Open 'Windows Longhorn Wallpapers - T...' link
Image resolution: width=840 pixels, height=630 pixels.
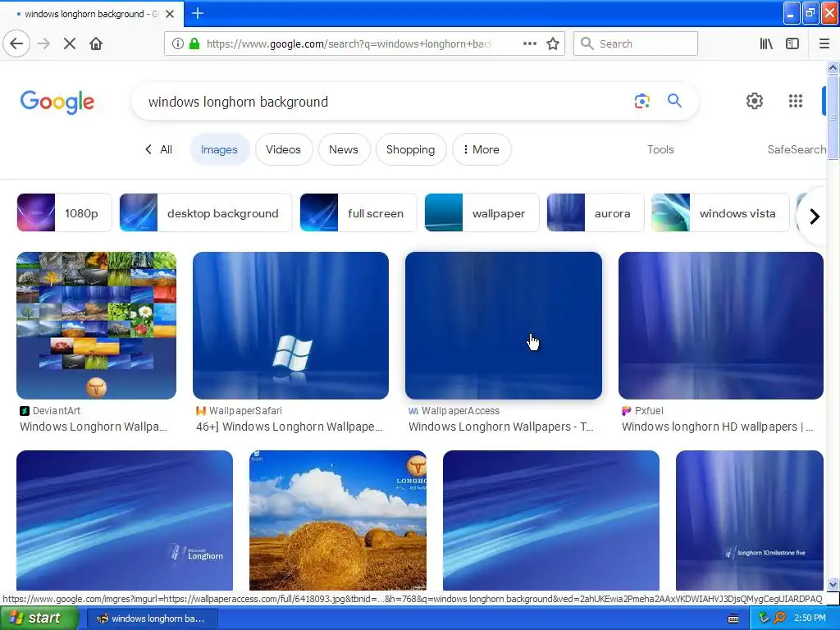coord(501,427)
